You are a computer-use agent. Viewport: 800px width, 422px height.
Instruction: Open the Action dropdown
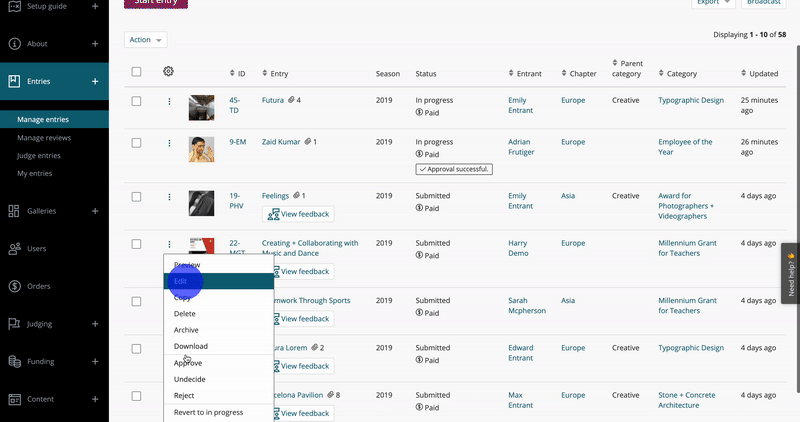pos(145,40)
